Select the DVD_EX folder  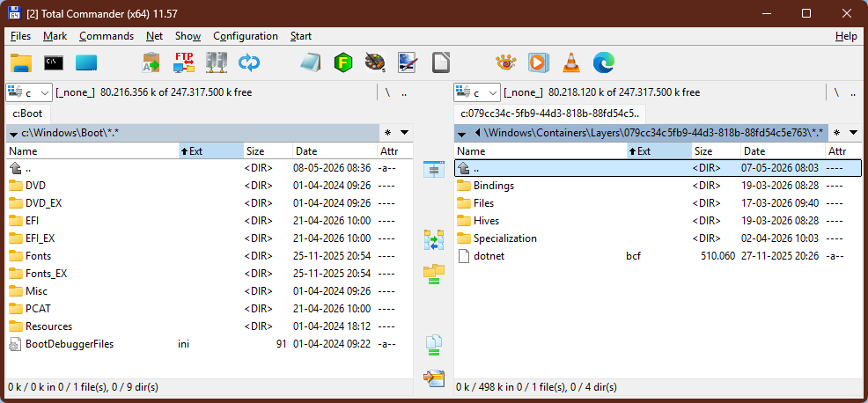tap(210, 203)
